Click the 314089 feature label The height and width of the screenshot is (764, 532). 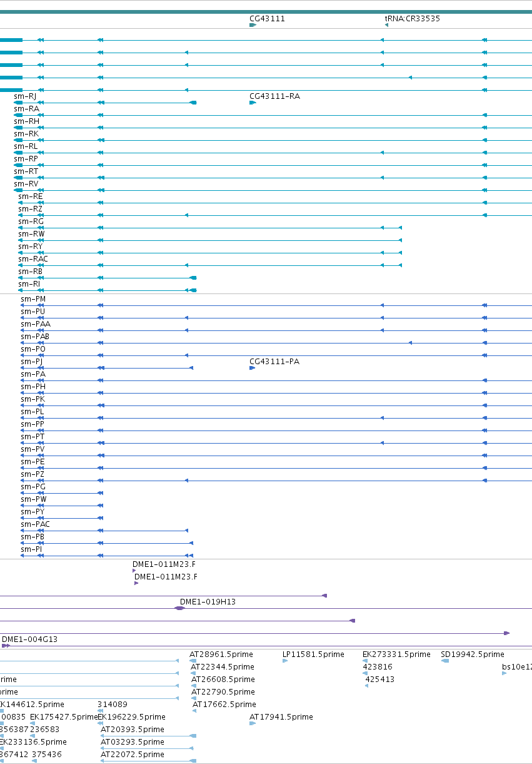113,705
